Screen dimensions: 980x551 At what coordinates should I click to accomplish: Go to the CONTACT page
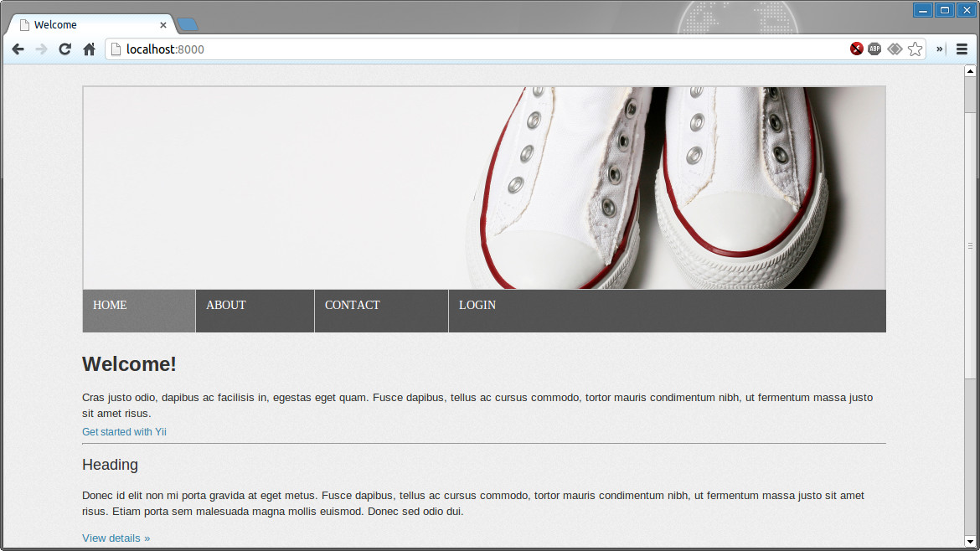[353, 306]
